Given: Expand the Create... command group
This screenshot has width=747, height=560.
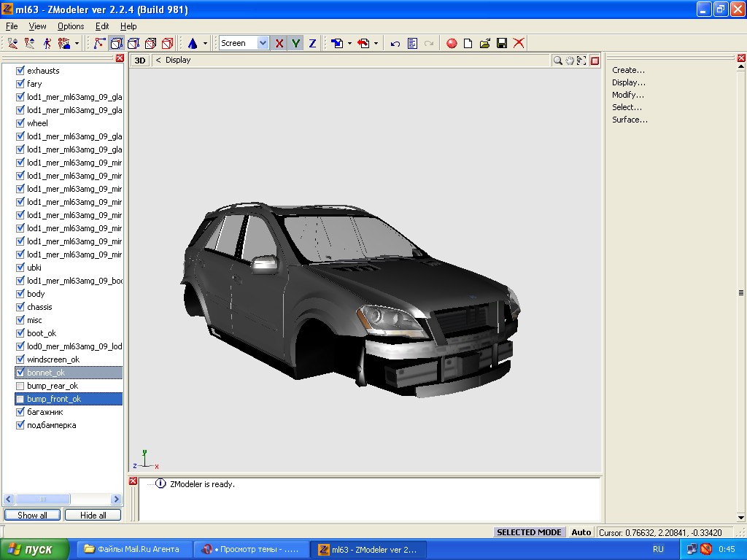Looking at the screenshot, I should tap(628, 70).
